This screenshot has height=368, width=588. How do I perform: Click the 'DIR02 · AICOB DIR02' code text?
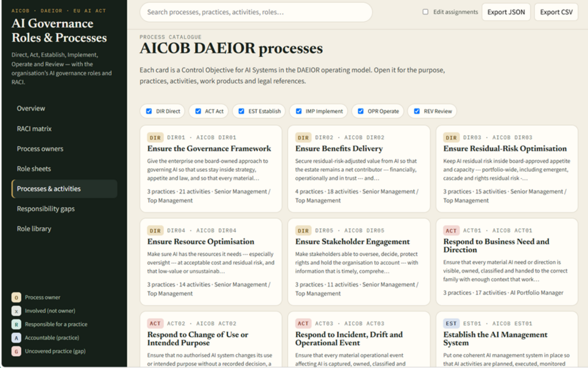pyautogui.click(x=349, y=138)
